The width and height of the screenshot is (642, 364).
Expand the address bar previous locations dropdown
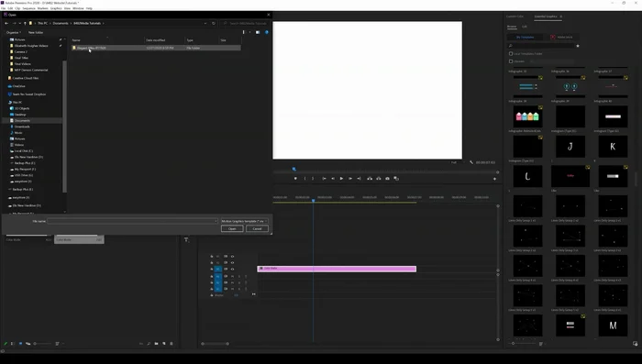point(205,23)
